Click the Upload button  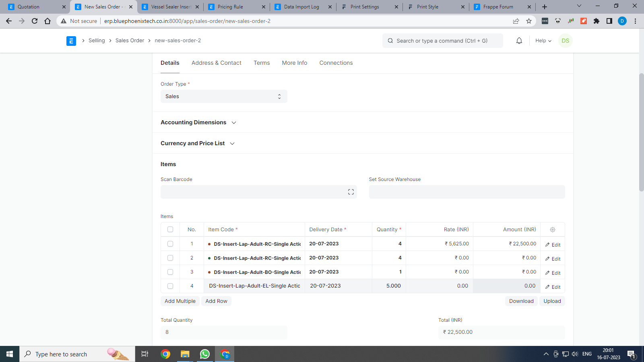coord(552,301)
